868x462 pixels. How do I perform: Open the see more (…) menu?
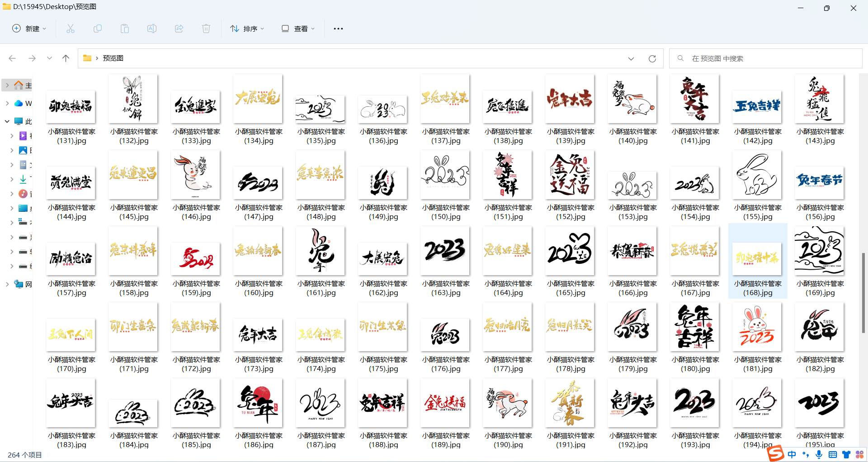tap(338, 28)
